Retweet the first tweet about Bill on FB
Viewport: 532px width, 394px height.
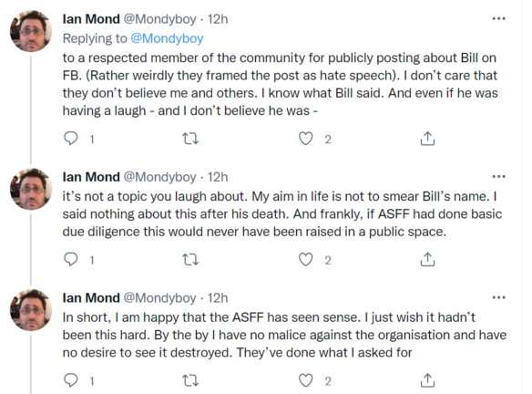(x=190, y=139)
